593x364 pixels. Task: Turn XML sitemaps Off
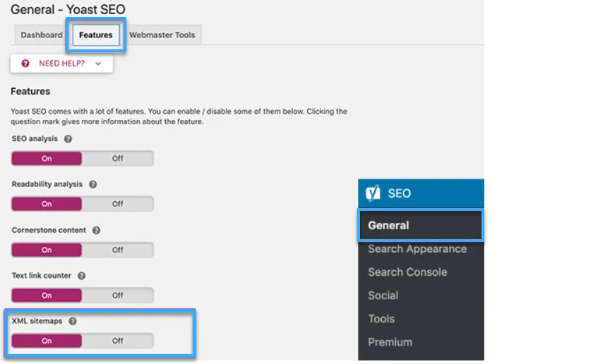click(x=118, y=341)
